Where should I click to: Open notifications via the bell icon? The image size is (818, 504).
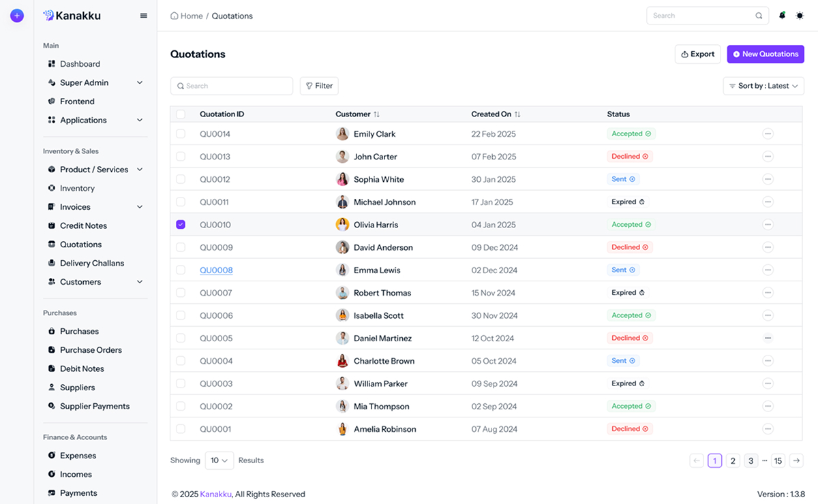(x=782, y=15)
